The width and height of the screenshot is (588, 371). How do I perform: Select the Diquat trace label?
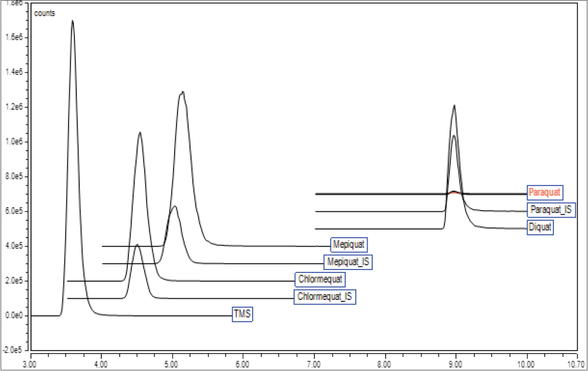click(x=540, y=227)
